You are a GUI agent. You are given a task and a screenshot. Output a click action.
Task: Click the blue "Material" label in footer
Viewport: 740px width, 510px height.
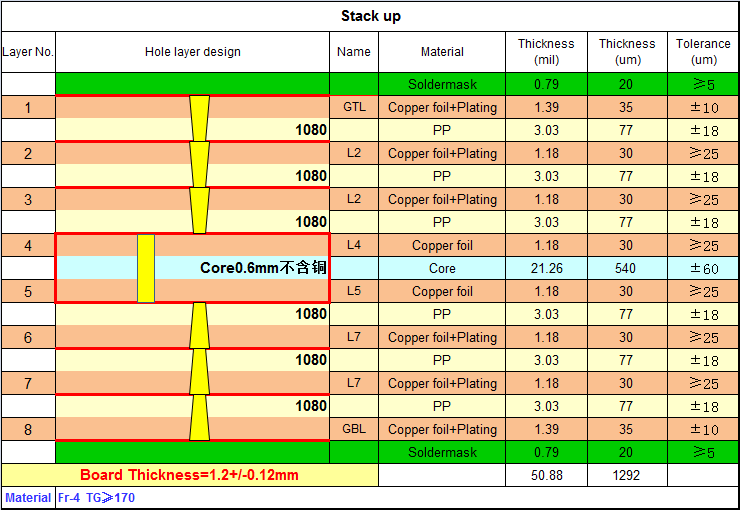(x=28, y=498)
